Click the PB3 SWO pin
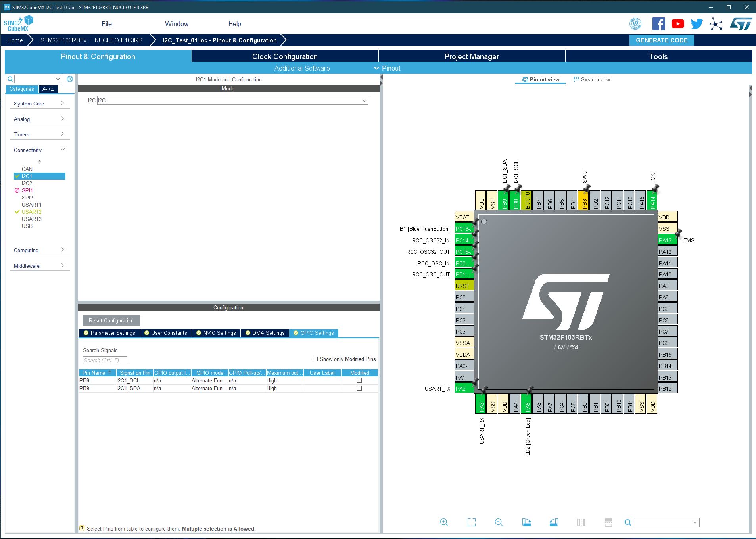Image resolution: width=756 pixels, height=539 pixels. click(x=583, y=200)
